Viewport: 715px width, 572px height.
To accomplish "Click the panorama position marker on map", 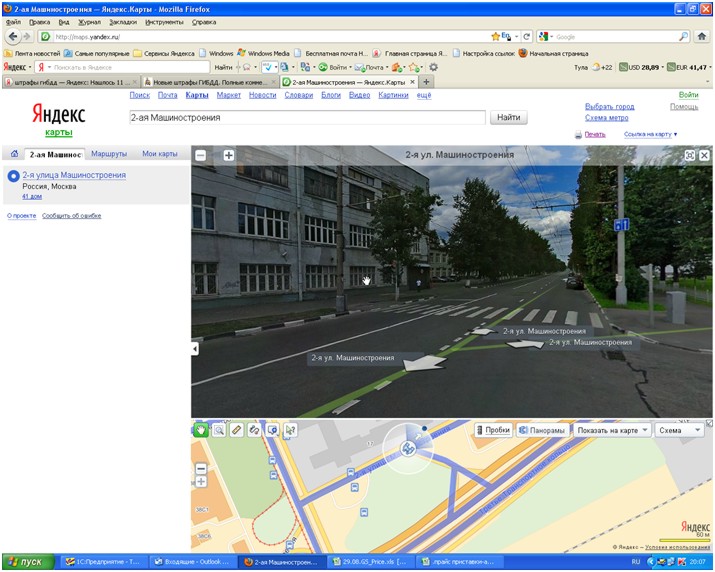I will (408, 448).
